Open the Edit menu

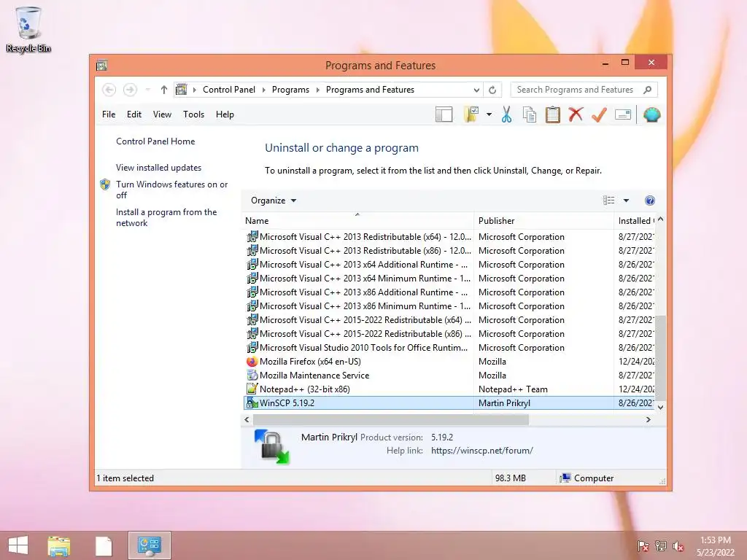tap(134, 114)
